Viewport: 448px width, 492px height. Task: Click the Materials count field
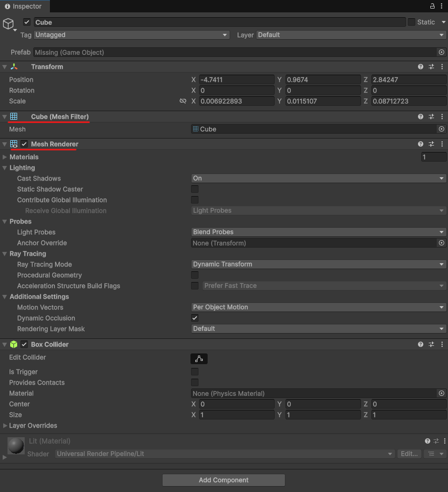434,157
